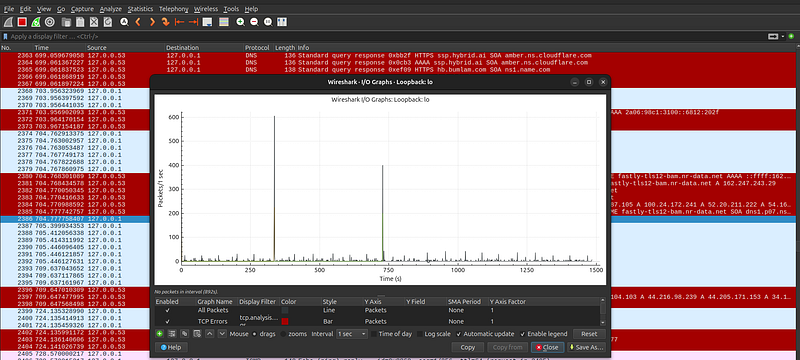Open the Statistics menu

click(140, 9)
